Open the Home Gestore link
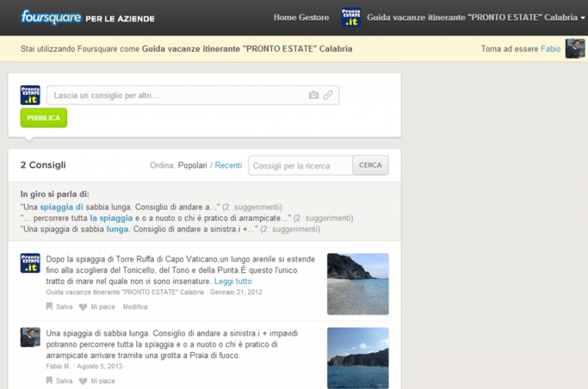Viewport: 588px width, 389px height. (301, 18)
